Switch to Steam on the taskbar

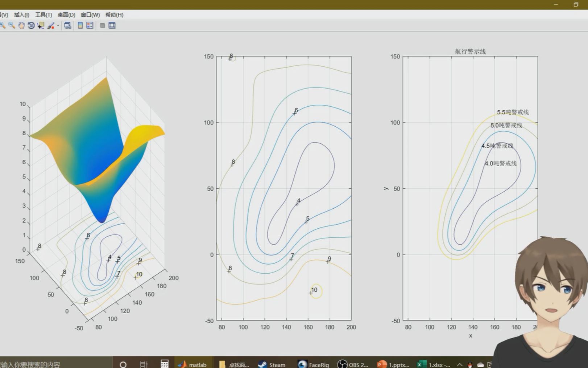pos(272,364)
